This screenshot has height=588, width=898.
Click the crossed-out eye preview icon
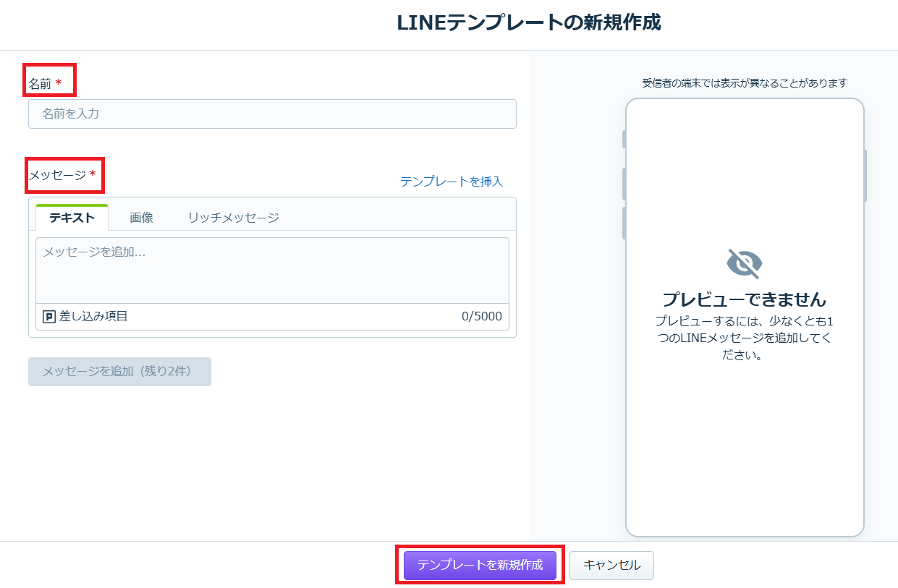pyautogui.click(x=744, y=264)
